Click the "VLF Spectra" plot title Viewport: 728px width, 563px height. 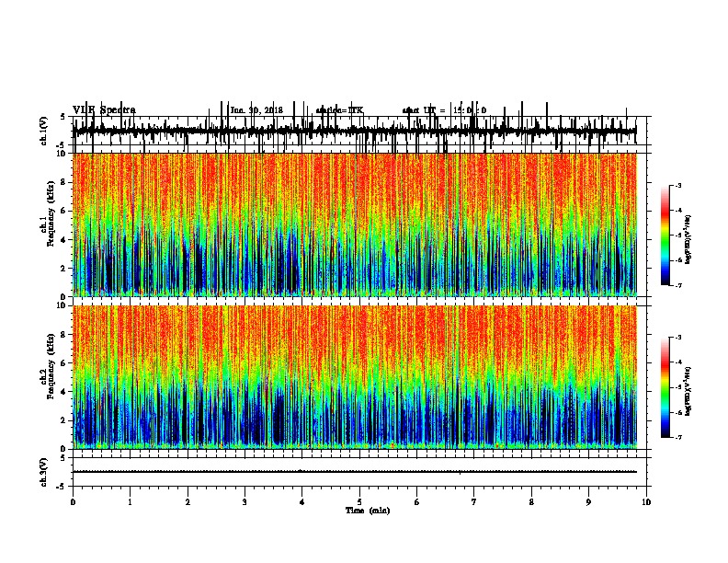tap(104, 110)
